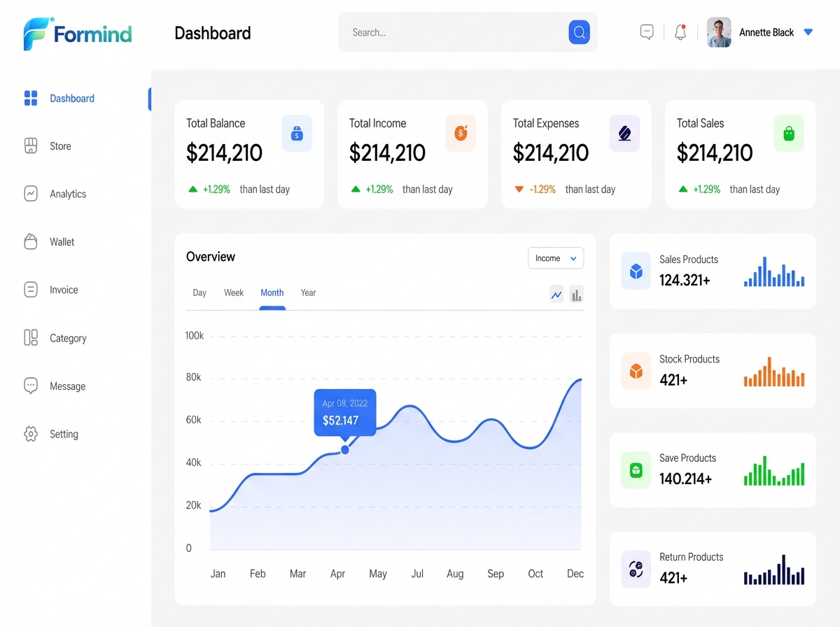Go to Analytics in the sidebar
The image size is (840, 627).
click(68, 194)
